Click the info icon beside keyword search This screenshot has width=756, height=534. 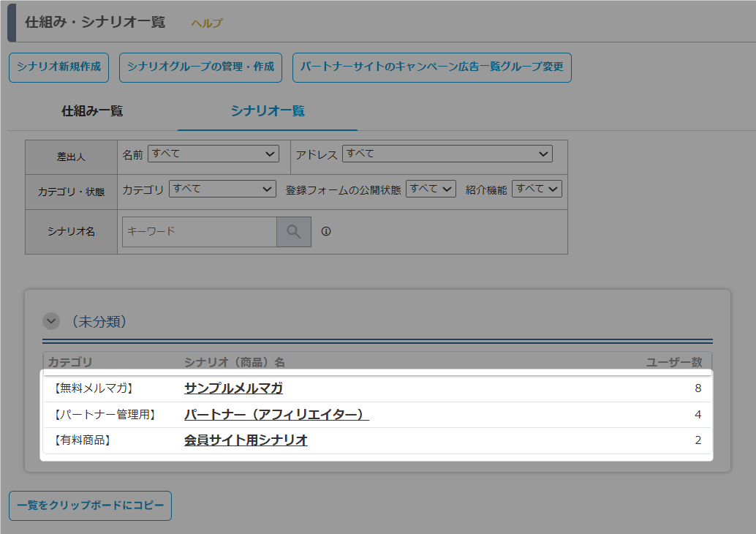click(326, 232)
